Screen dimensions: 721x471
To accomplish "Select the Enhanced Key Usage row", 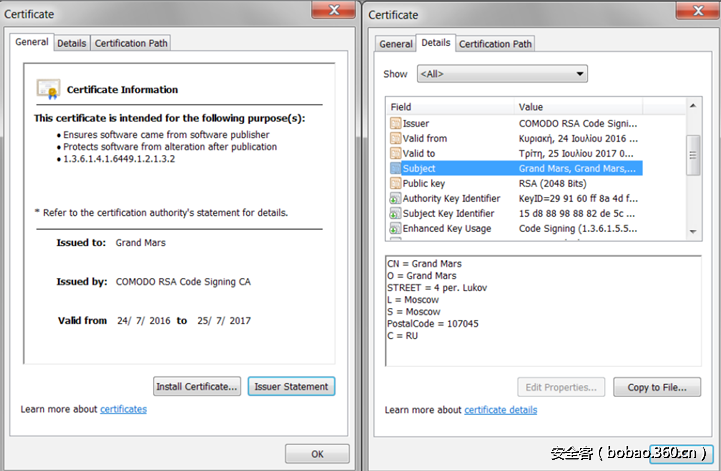I will (516, 229).
